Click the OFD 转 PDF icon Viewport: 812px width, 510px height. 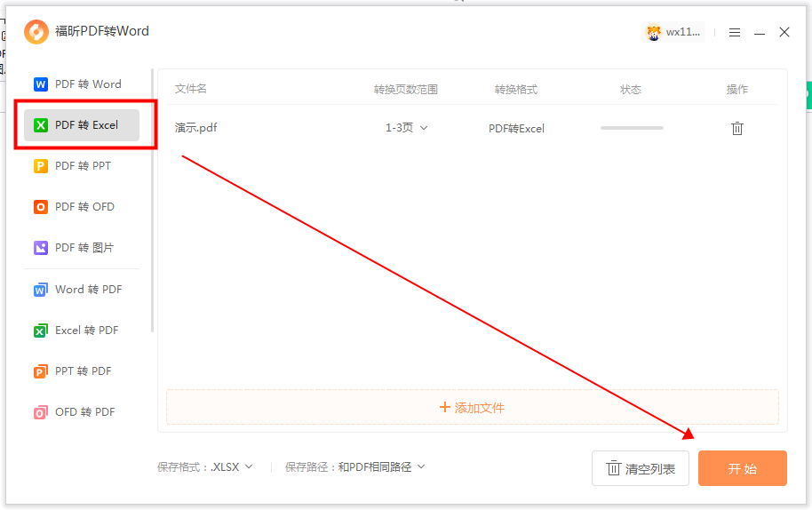click(40, 412)
